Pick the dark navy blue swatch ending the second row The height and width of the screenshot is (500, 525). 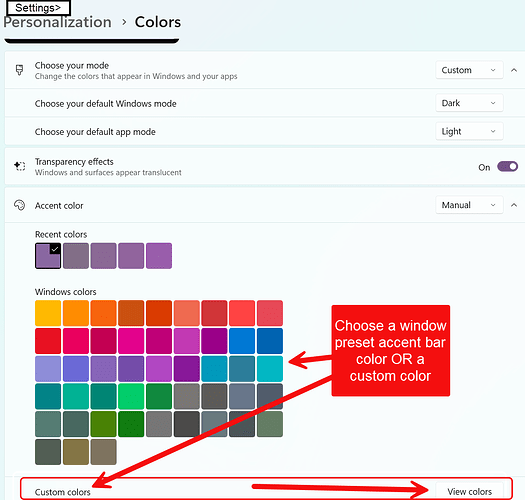[270, 341]
